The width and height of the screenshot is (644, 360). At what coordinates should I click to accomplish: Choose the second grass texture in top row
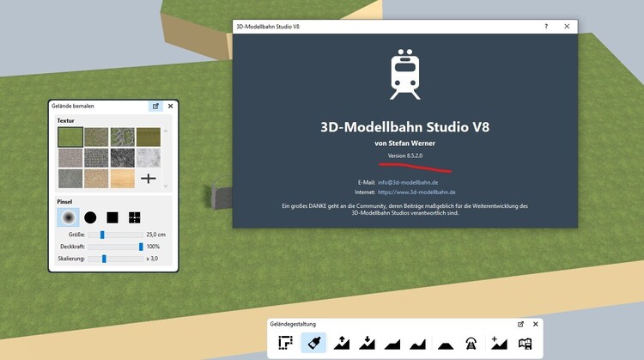tap(96, 137)
